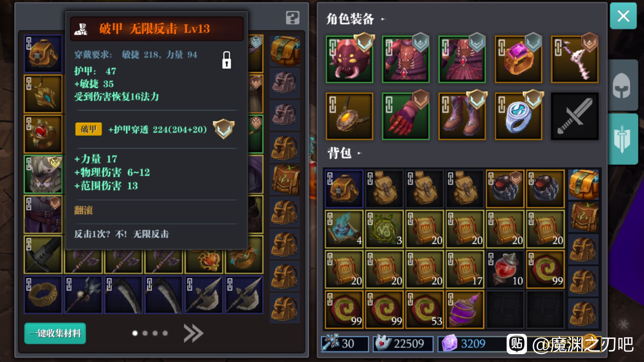644x362 pixels.
Task: Select the purple gem ring equipment slot
Action: pyautogui.click(x=518, y=59)
